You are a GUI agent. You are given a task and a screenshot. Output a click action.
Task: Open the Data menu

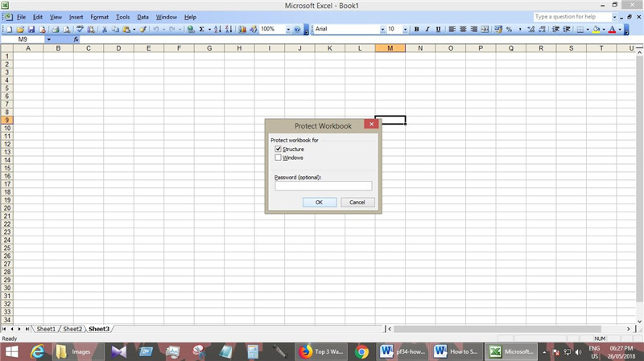142,17
